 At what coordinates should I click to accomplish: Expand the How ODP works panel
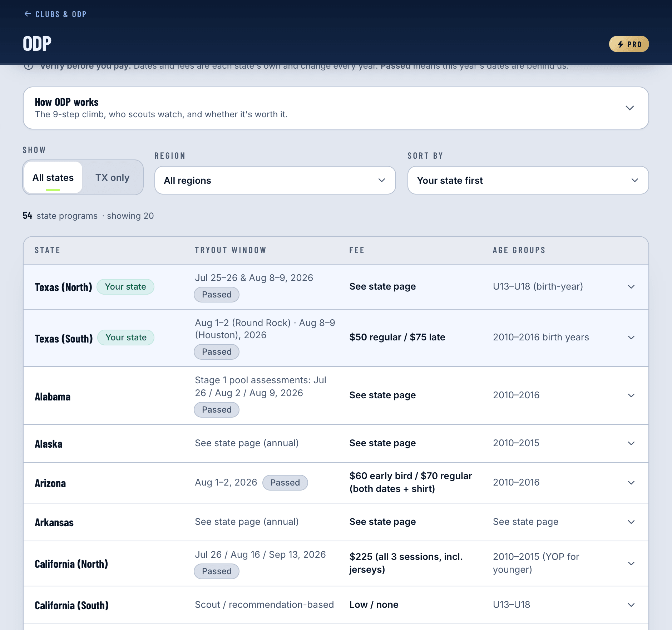point(336,108)
